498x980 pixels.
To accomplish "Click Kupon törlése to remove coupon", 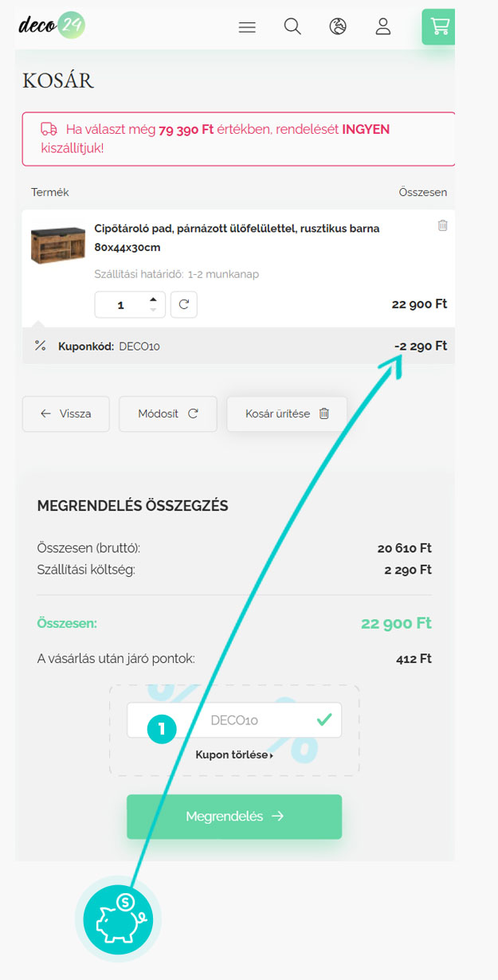I will [233, 755].
